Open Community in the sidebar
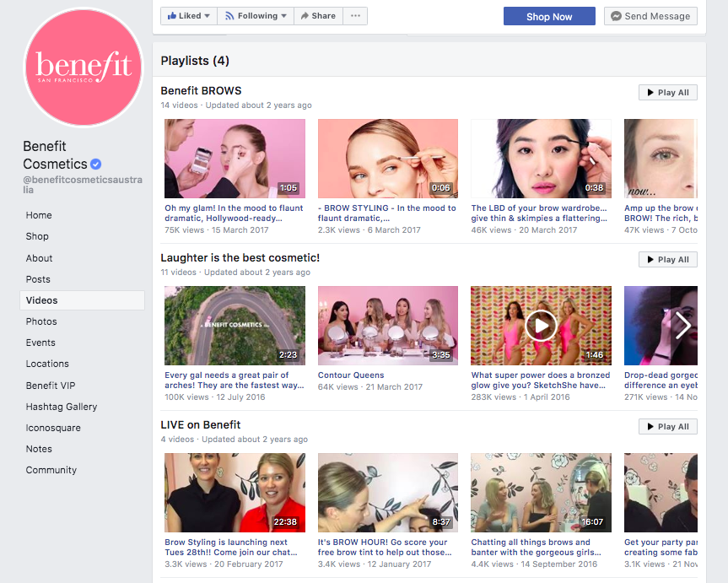The width and height of the screenshot is (728, 583). click(x=51, y=470)
